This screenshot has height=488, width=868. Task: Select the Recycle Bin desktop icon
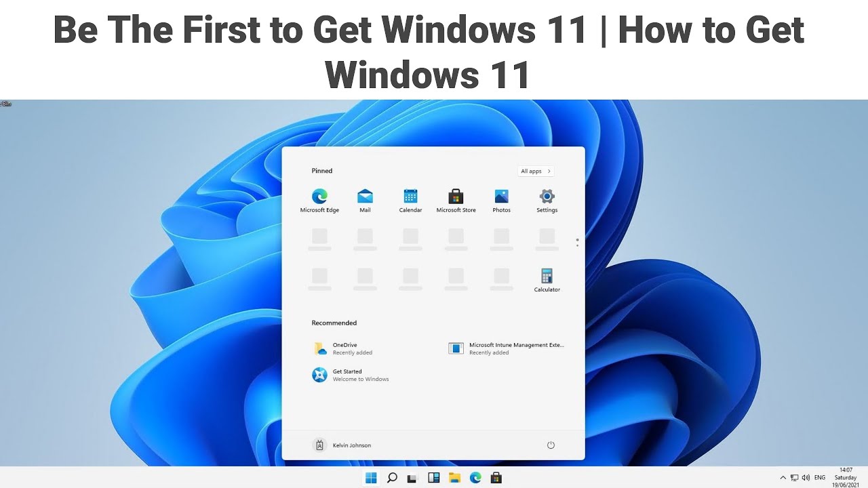coord(5,104)
